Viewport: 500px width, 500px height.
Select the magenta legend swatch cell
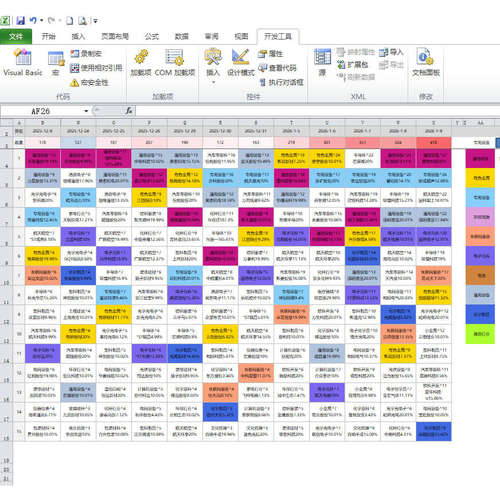pyautogui.click(x=480, y=159)
